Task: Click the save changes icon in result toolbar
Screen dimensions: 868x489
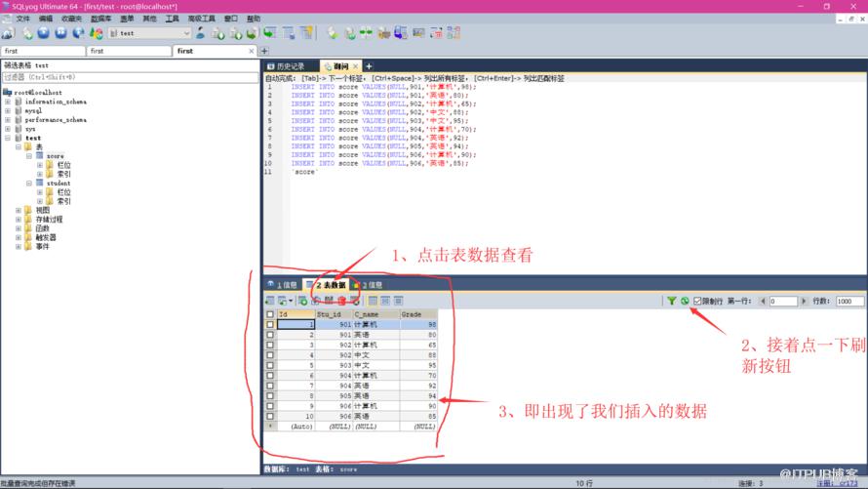Action: 329,301
